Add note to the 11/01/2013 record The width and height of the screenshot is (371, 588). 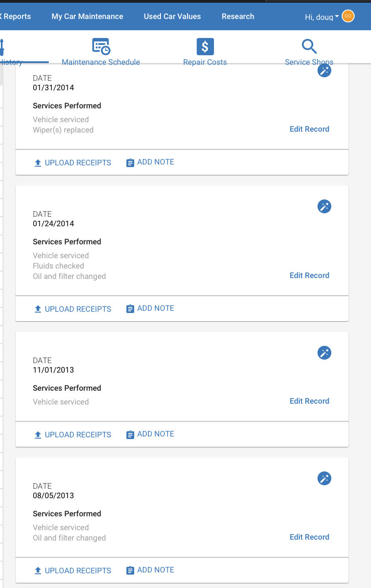150,434
